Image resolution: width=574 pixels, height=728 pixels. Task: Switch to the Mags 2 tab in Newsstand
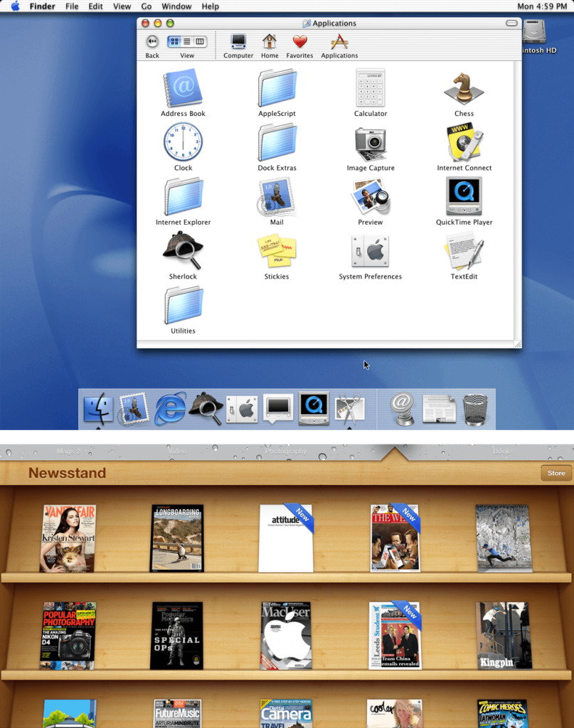click(68, 451)
